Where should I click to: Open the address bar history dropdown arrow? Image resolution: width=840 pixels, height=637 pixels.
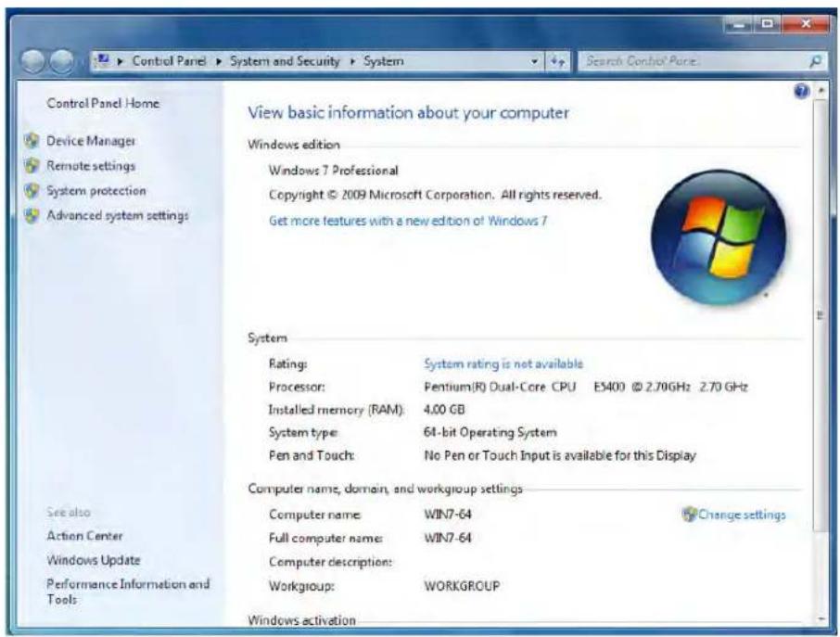click(x=534, y=61)
